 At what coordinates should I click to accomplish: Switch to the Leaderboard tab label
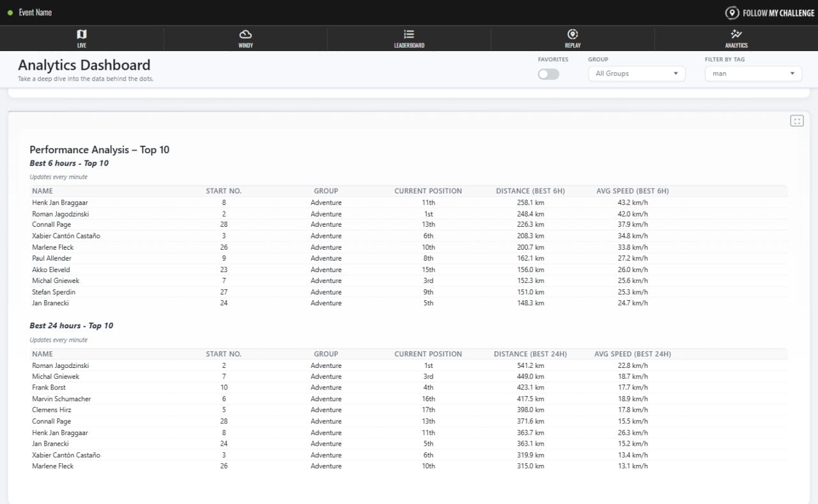tap(409, 45)
